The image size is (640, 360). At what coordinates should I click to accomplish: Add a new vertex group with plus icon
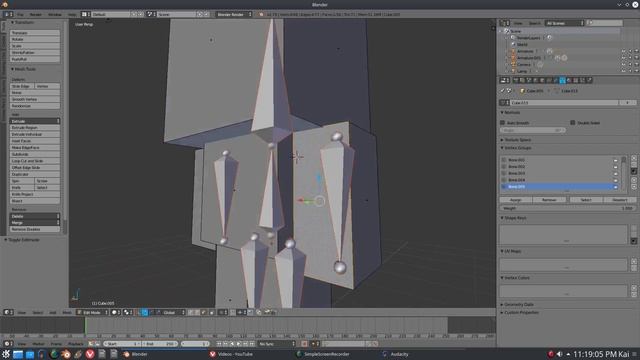(634, 158)
